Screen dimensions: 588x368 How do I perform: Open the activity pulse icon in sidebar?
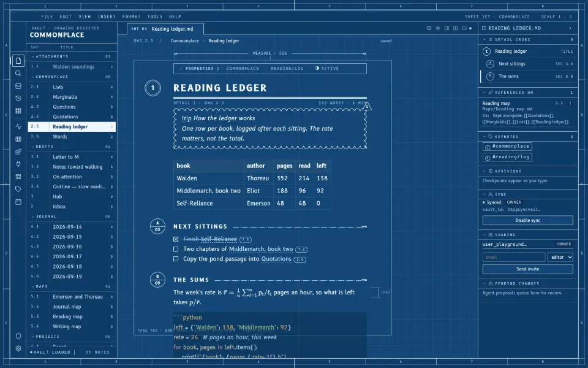[18, 126]
